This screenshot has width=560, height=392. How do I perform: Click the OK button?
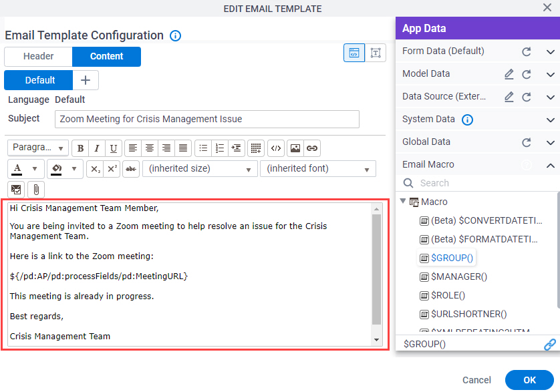tap(529, 380)
